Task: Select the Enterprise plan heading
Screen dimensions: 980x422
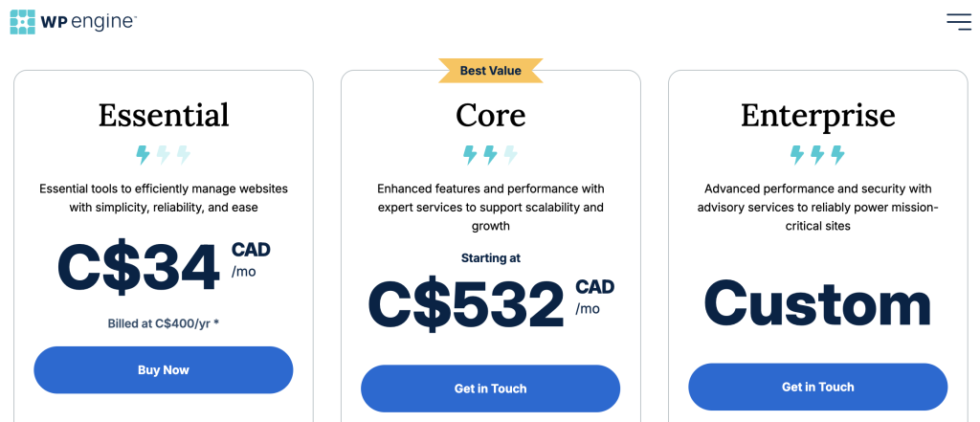Action: coord(817,115)
